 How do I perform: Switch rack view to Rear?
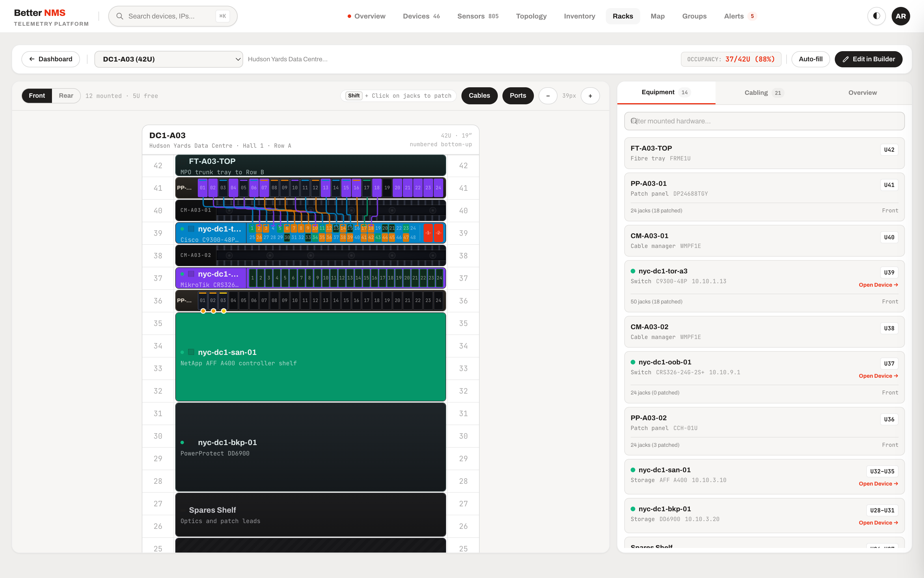[66, 96]
